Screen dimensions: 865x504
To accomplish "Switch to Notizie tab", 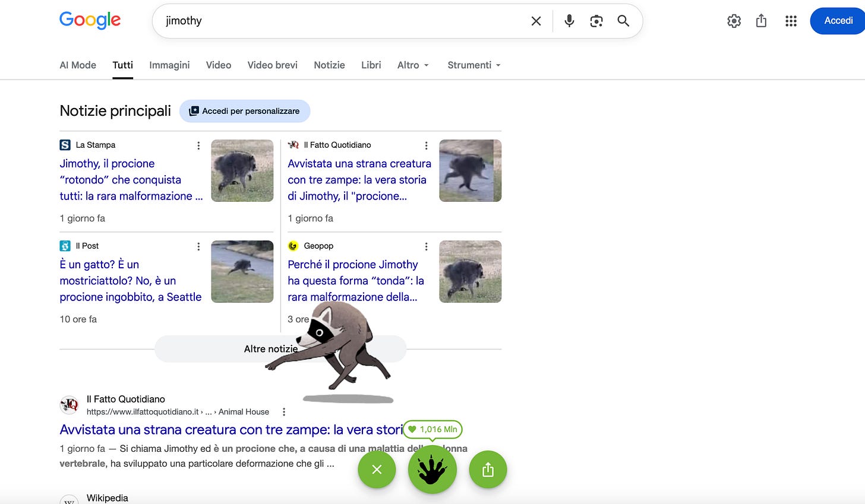I will point(329,65).
